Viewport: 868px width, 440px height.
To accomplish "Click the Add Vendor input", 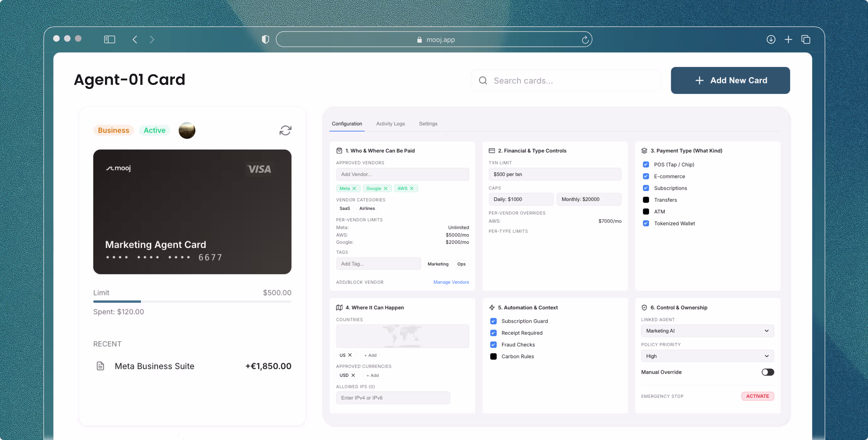I will click(x=402, y=174).
